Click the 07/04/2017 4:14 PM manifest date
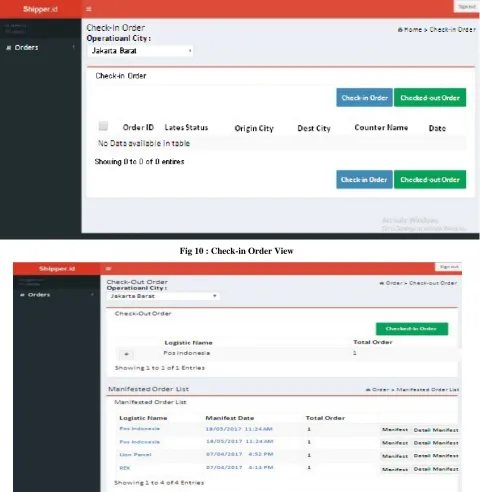This screenshot has height=492, width=480. click(x=239, y=467)
